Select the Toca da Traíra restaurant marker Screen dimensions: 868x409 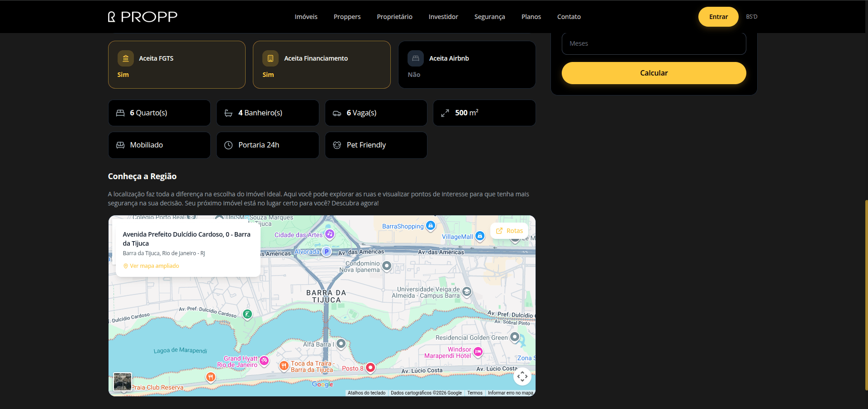284,366
